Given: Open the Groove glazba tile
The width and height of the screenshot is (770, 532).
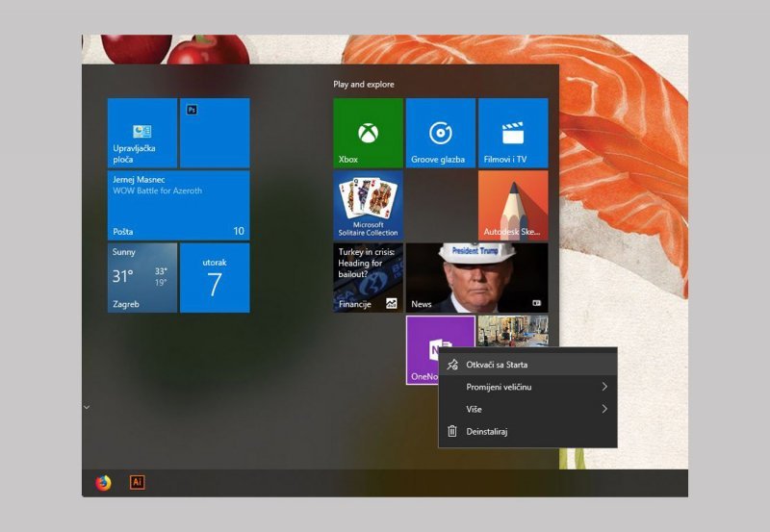Looking at the screenshot, I should click(441, 133).
